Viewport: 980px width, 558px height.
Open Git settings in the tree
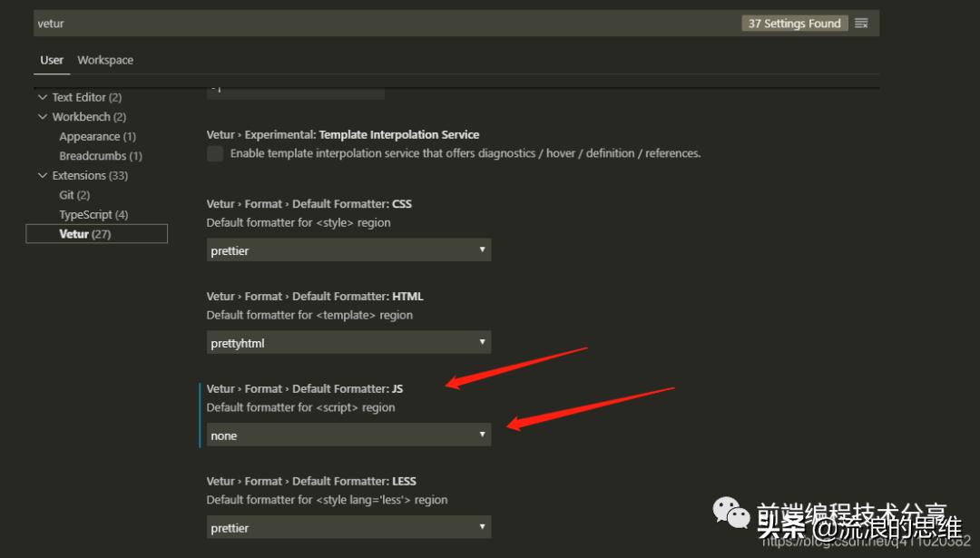(x=74, y=195)
